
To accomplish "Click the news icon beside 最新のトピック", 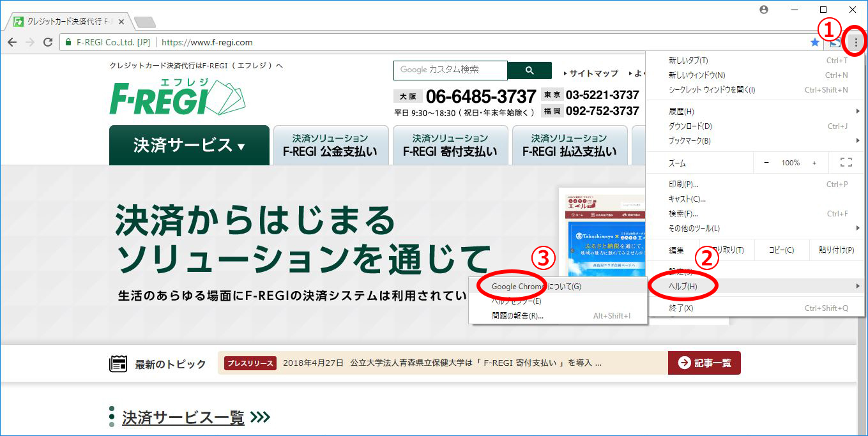I will [x=118, y=364].
